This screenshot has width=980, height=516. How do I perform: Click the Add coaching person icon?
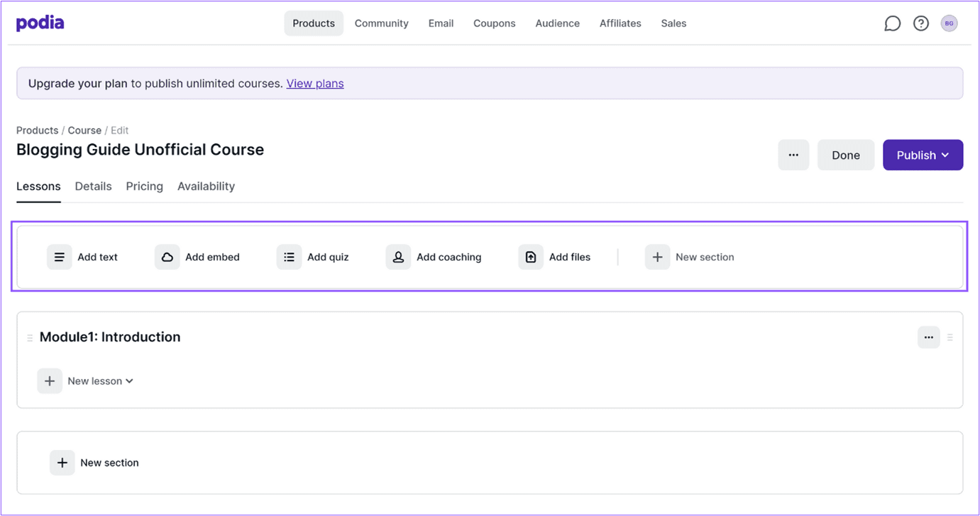(x=398, y=257)
